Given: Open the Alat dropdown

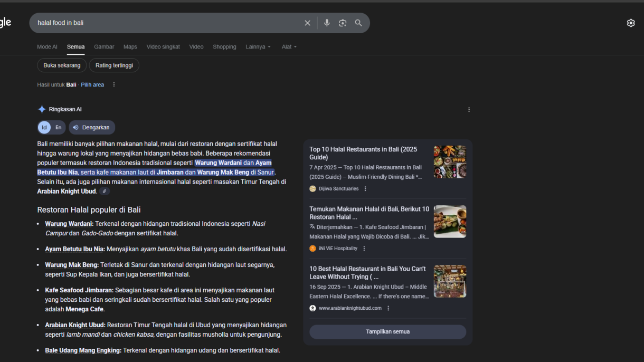Looking at the screenshot, I should 289,47.
